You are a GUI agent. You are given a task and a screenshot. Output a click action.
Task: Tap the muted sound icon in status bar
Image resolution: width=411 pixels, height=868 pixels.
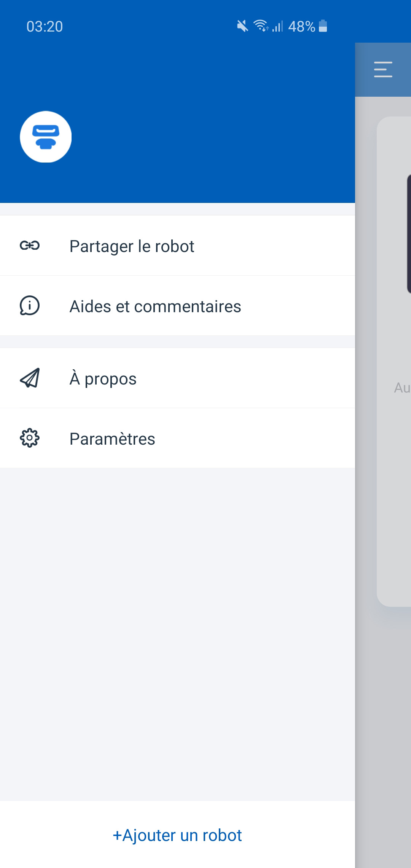(x=242, y=26)
